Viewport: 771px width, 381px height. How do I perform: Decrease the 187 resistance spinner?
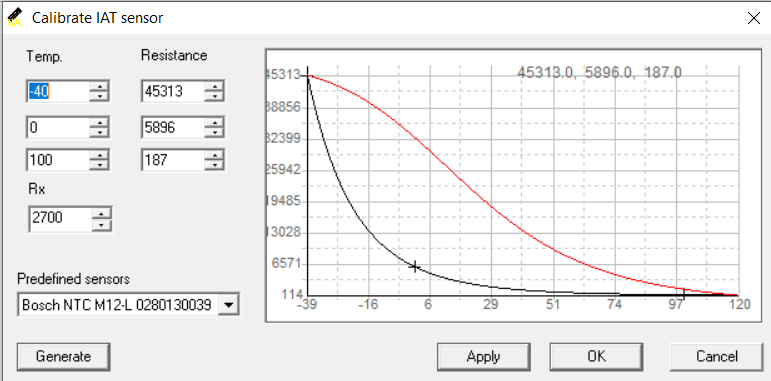point(214,165)
